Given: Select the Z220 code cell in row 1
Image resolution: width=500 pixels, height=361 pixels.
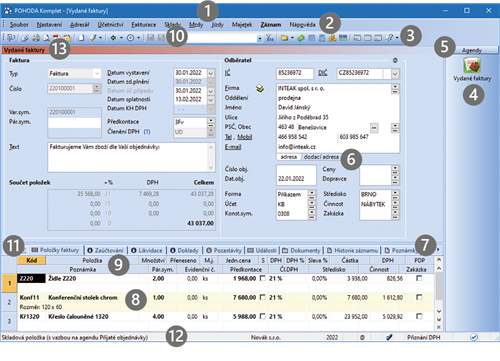Looking at the screenshot, I should tap(32, 278).
